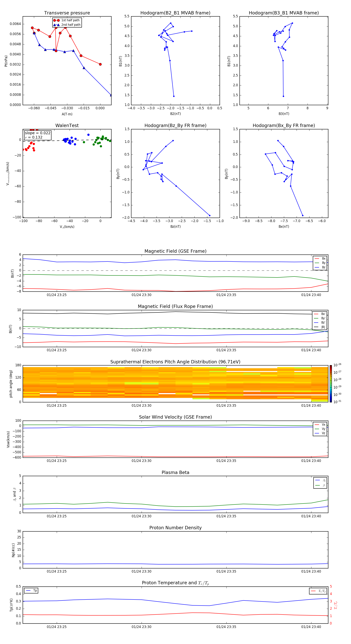Click the 'Bz' legend entry in GSE magnetic field plot
The image size is (351, 644).
tap(320, 267)
